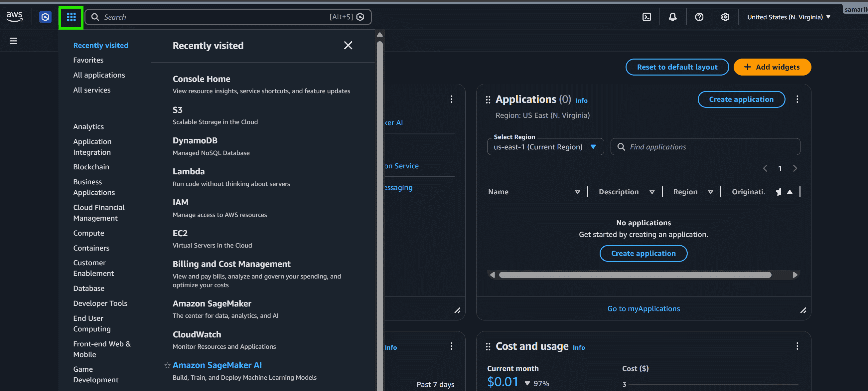Follow Go to myApplications link
The width and height of the screenshot is (868, 391).
[643, 309]
